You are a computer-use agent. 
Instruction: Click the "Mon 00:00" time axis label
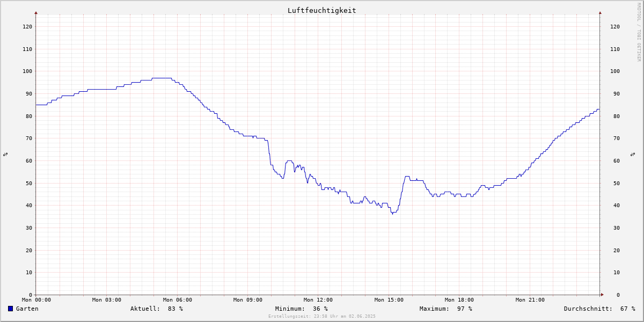[x=36, y=300]
